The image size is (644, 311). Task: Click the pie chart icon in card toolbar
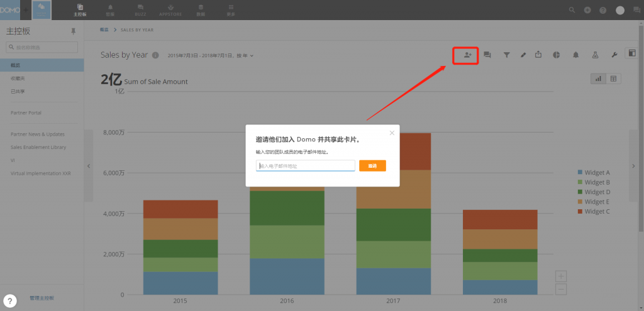[557, 55]
